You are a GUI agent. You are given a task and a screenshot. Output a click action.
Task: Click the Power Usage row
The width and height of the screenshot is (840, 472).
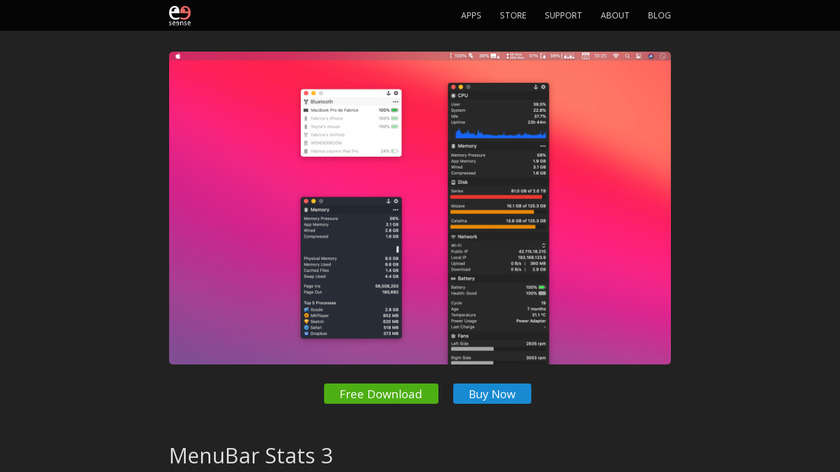tap(498, 321)
